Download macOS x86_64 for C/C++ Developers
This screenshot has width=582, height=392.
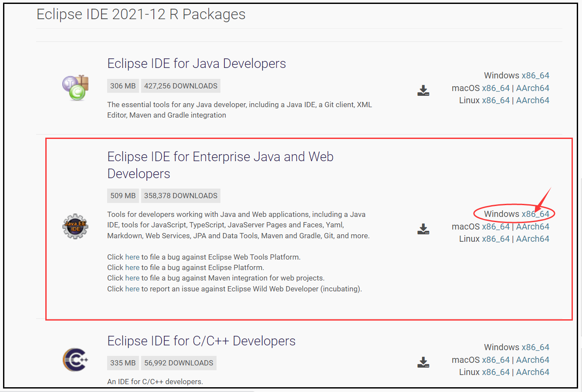pyautogui.click(x=496, y=360)
